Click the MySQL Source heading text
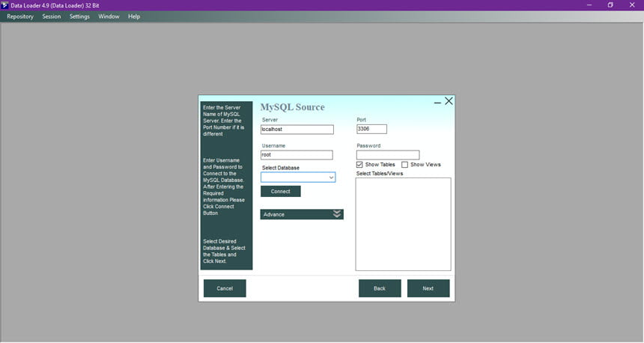Image resolution: width=644 pixels, height=343 pixels. coord(293,107)
